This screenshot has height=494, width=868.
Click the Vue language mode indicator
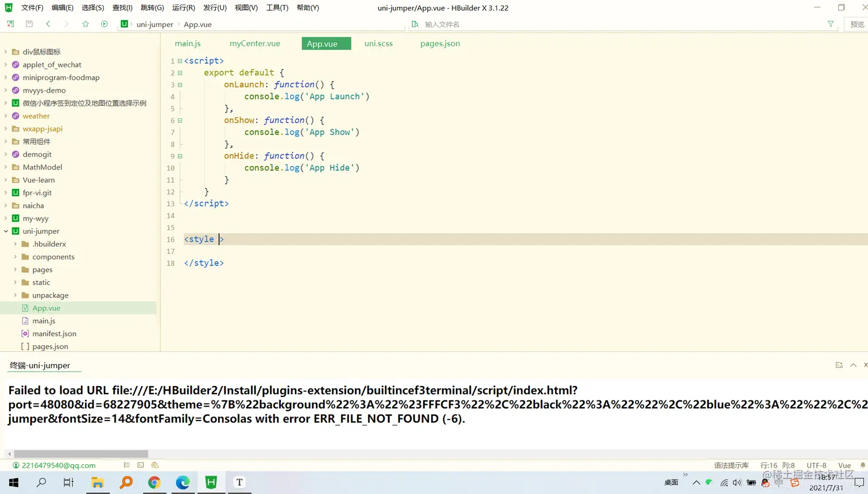click(x=844, y=465)
